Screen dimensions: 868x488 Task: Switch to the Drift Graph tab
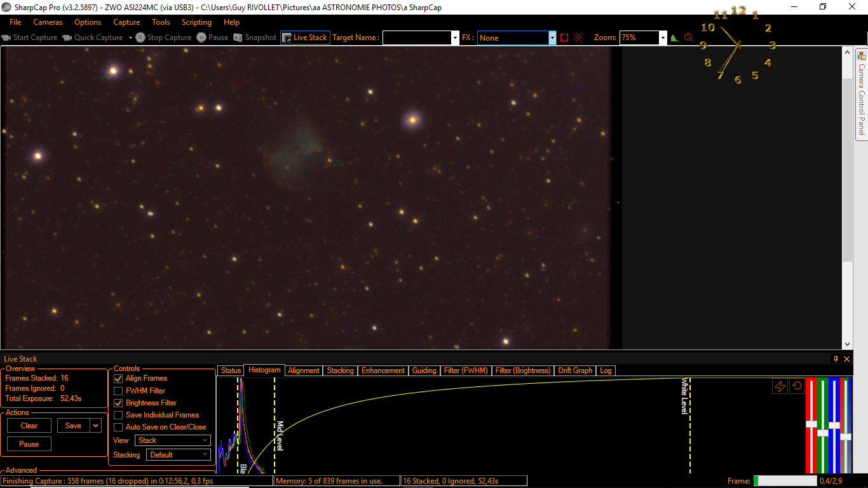click(x=576, y=370)
